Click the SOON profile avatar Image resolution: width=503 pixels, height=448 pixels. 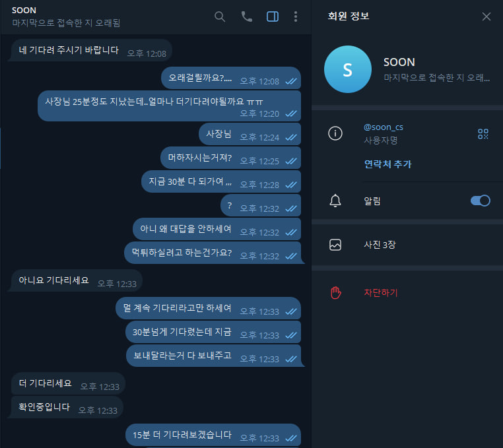click(x=348, y=69)
